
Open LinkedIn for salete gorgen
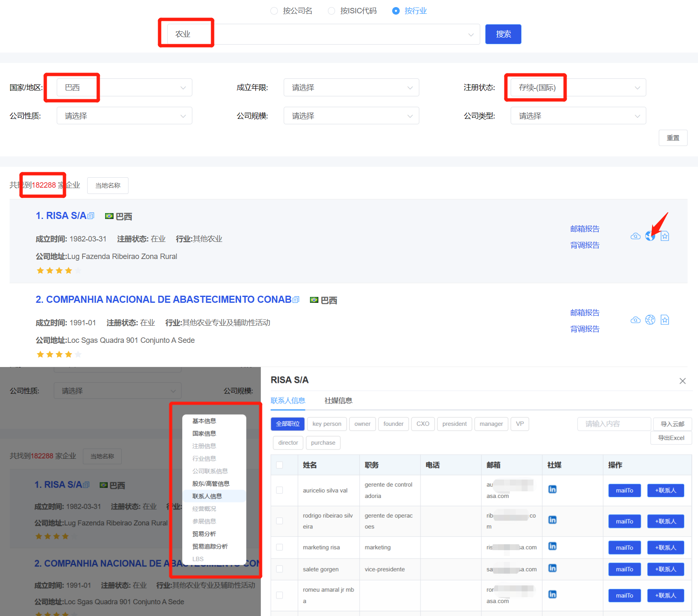click(552, 568)
